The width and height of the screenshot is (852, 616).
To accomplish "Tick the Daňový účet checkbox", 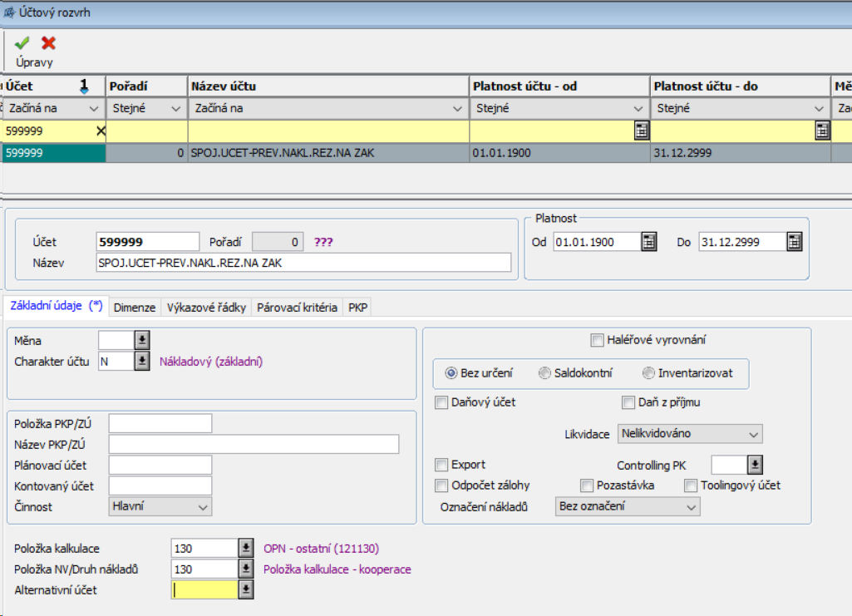I will 441,402.
